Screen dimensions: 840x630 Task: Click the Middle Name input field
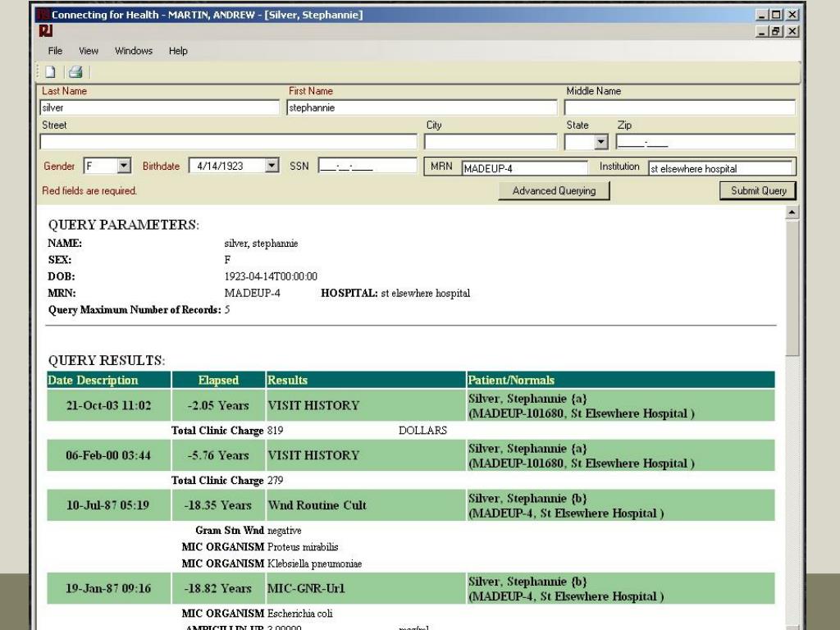[680, 107]
